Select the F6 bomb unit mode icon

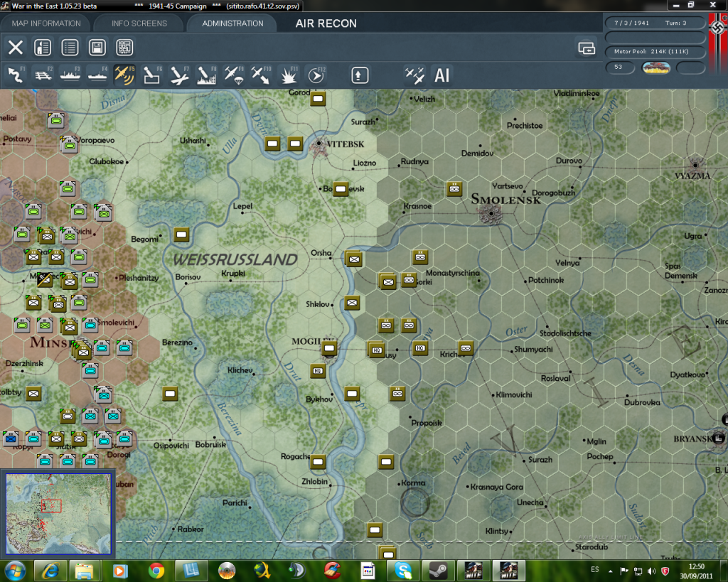[152, 75]
